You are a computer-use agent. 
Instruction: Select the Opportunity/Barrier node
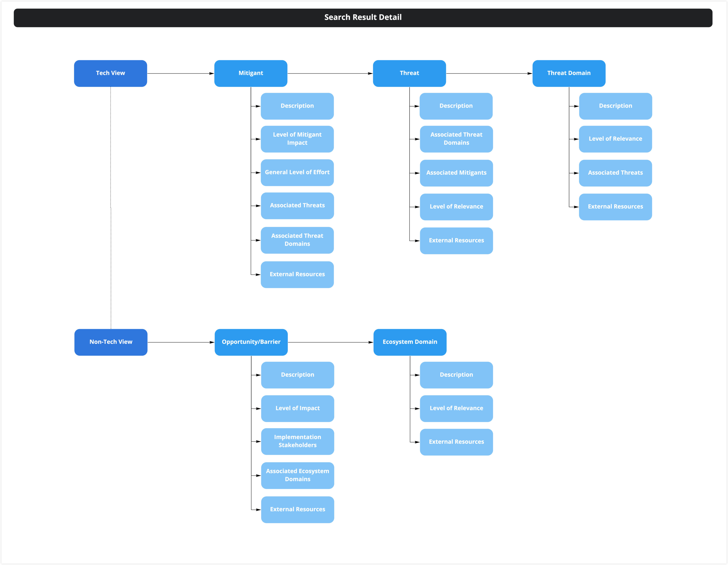click(251, 342)
